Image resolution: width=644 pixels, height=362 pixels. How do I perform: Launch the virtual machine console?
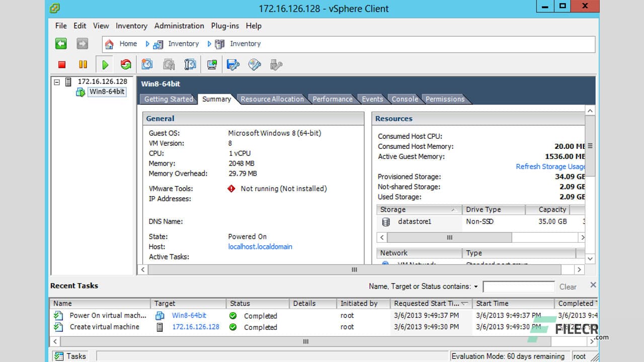(211, 64)
